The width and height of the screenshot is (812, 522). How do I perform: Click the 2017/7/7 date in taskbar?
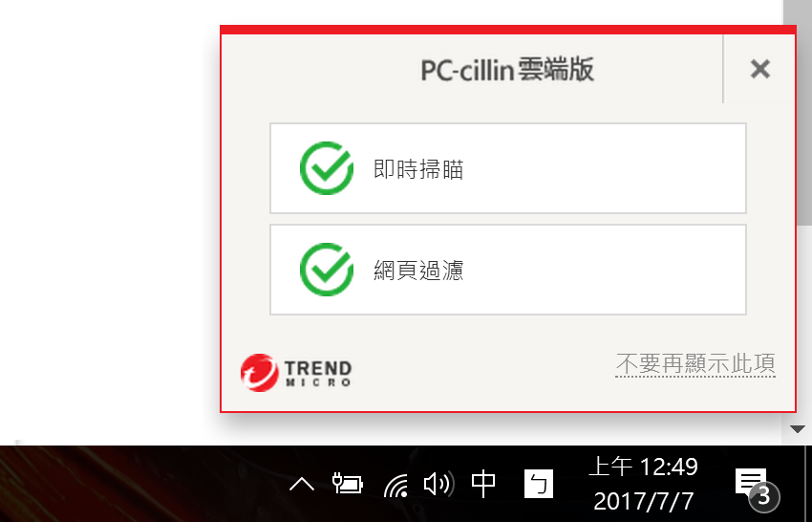tap(644, 501)
